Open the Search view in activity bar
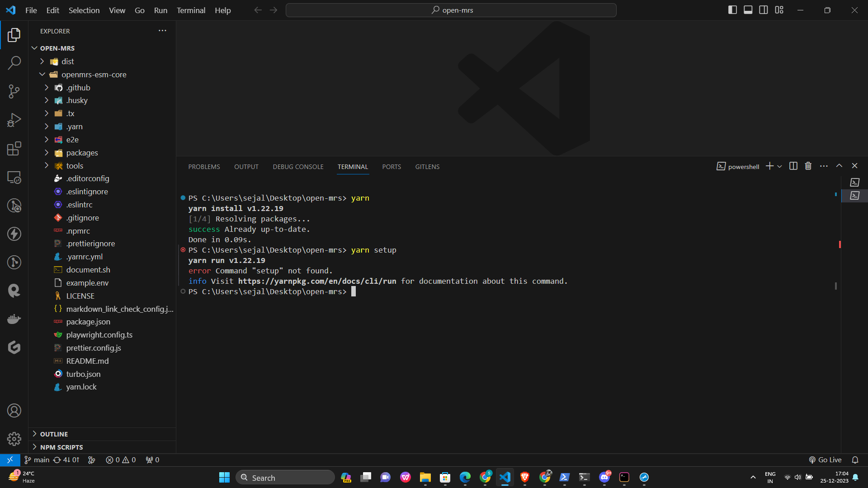The width and height of the screenshot is (868, 488). tap(14, 63)
